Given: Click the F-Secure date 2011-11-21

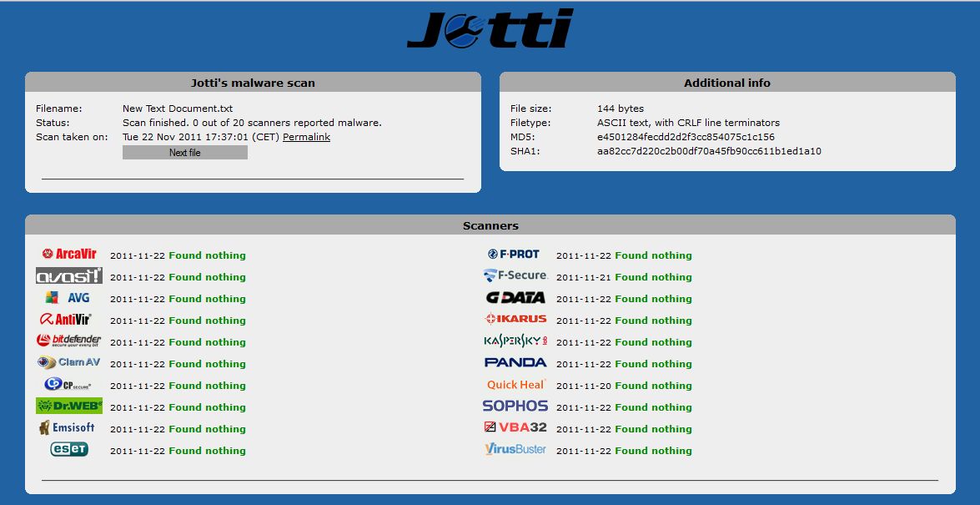Looking at the screenshot, I should [584, 277].
